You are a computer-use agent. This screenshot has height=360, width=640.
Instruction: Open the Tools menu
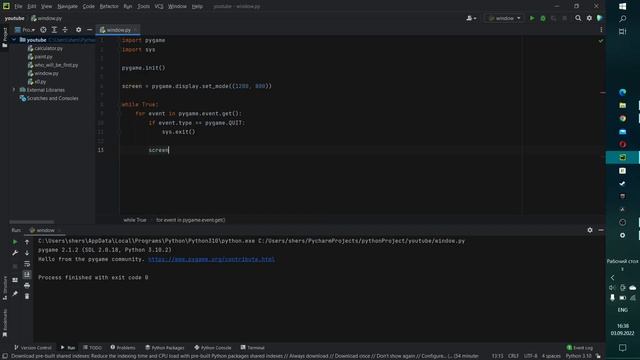(143, 7)
